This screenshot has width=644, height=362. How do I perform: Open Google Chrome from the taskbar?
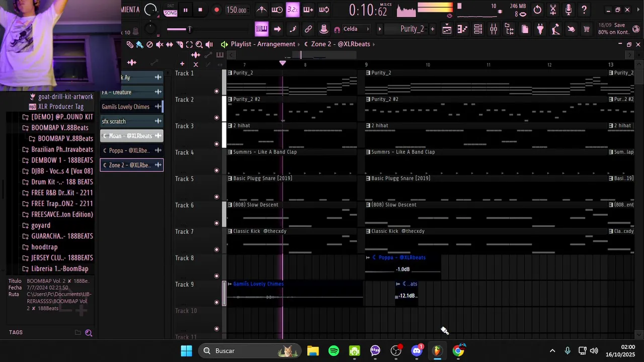point(458,351)
